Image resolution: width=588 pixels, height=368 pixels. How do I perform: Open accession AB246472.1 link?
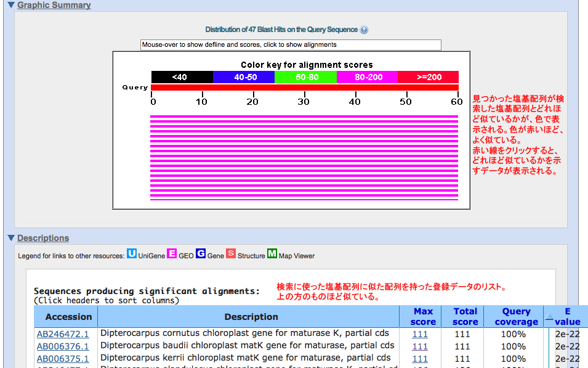click(63, 334)
